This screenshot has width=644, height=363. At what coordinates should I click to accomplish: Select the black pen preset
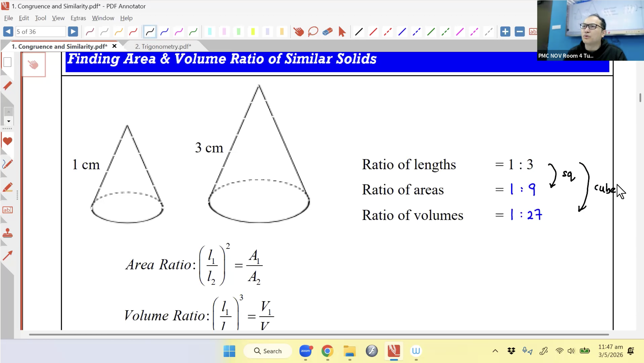150,32
